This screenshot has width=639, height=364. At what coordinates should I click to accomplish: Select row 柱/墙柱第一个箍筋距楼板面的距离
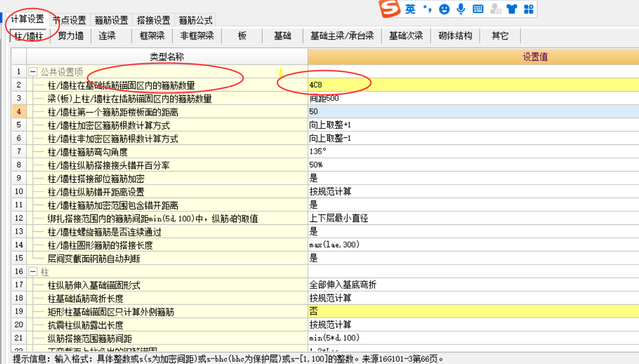[113, 112]
